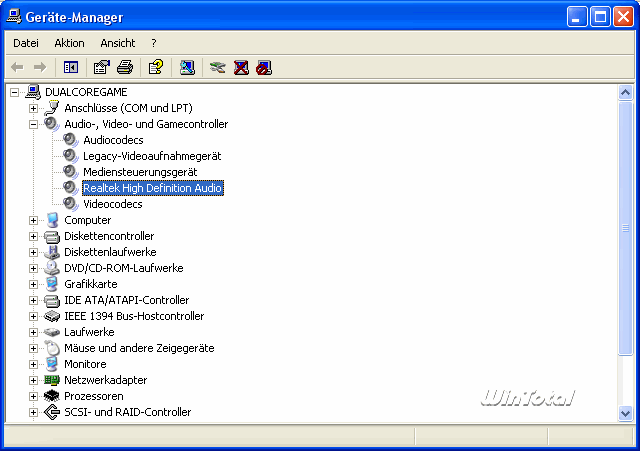Click the Prozessoren chip icon

coord(52,396)
